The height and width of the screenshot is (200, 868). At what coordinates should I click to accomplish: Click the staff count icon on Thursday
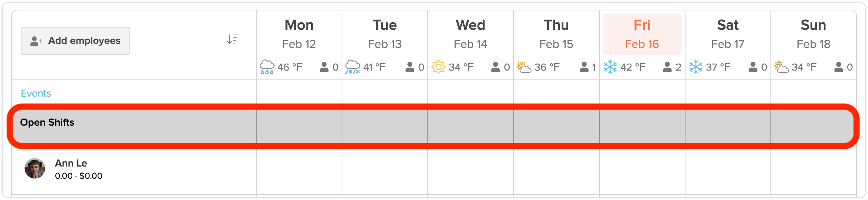584,67
